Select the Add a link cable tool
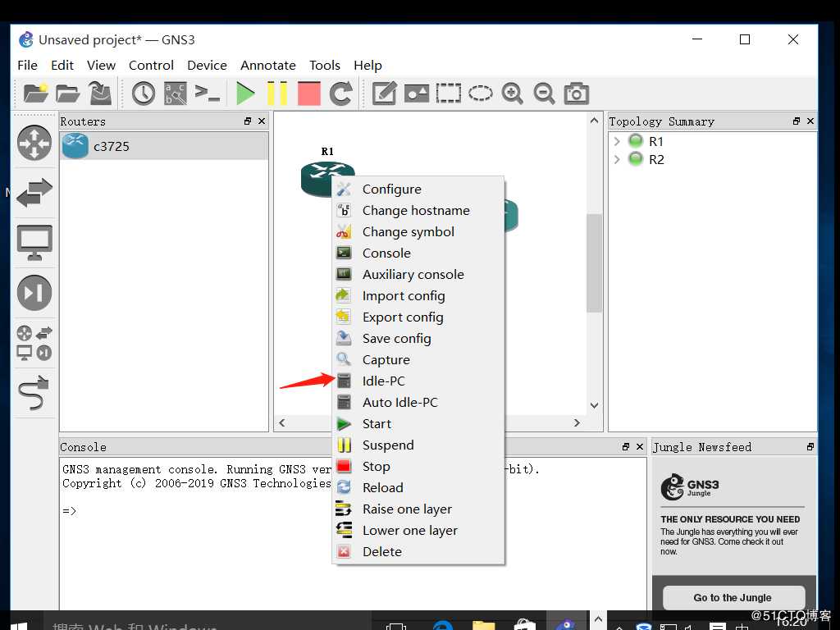 coord(34,393)
